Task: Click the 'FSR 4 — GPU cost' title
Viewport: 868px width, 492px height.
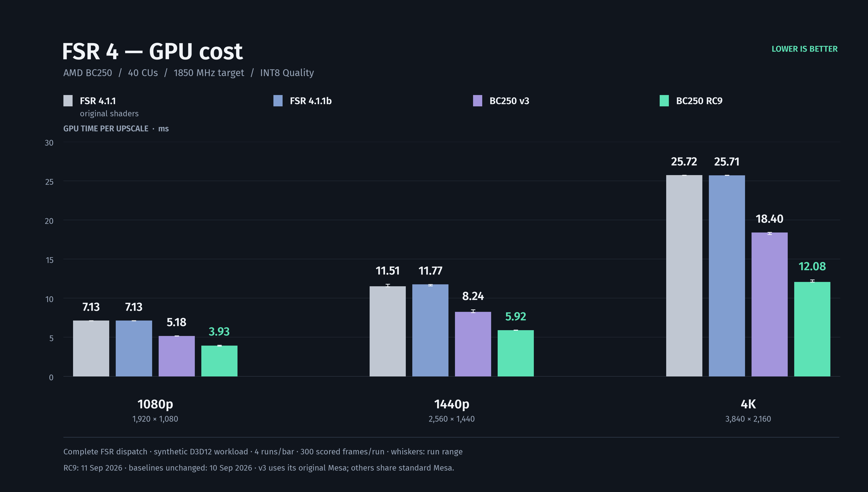Action: (x=152, y=52)
